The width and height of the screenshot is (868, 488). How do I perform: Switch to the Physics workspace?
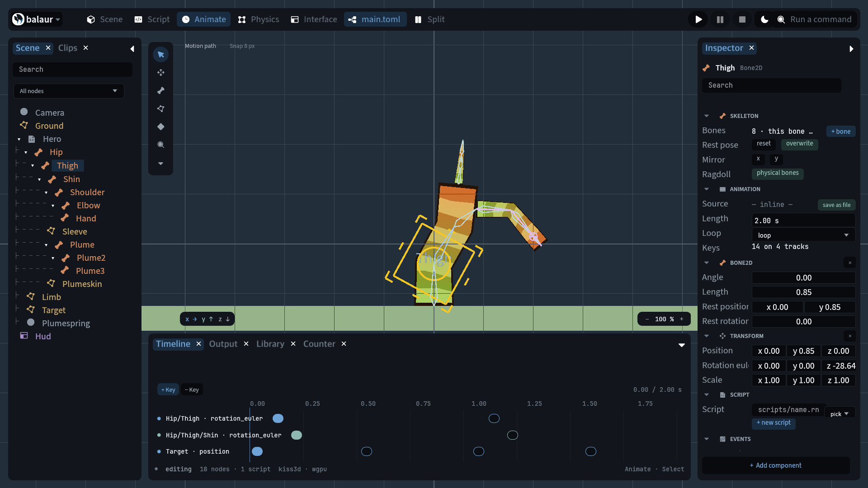(259, 19)
